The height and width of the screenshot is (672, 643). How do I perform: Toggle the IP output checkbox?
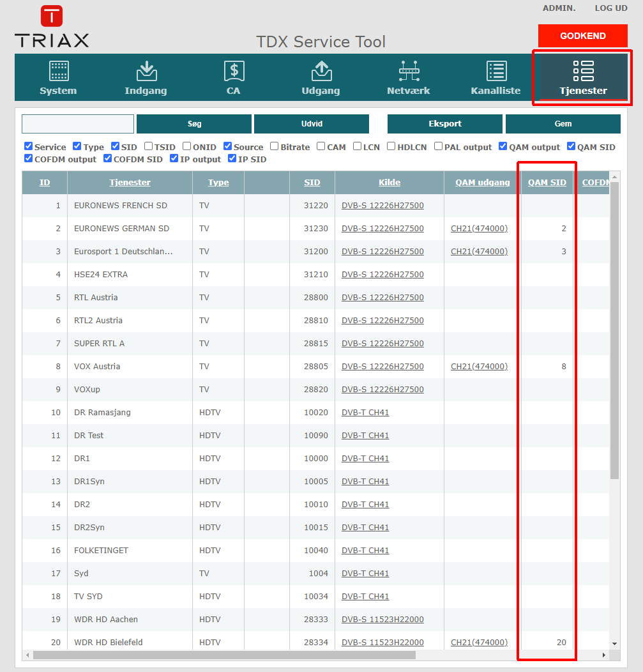[174, 158]
